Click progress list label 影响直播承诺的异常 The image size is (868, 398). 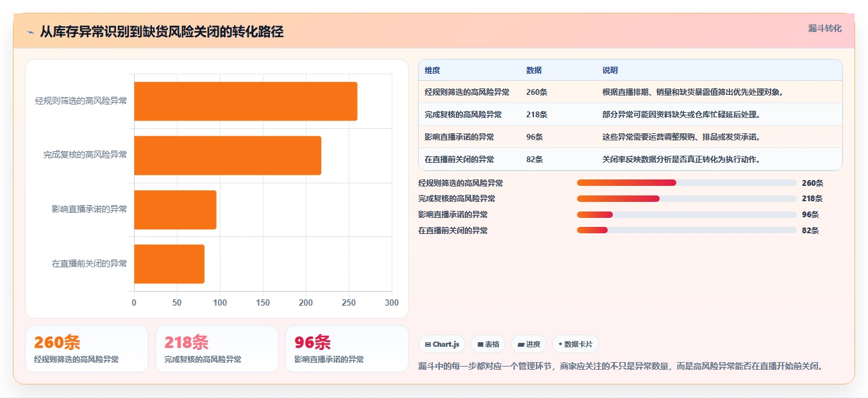tap(453, 215)
